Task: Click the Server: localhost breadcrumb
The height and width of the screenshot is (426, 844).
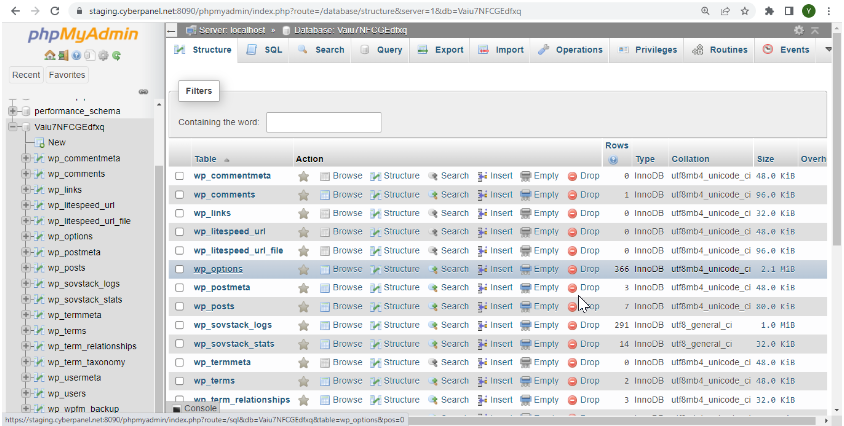Action: coord(232,30)
